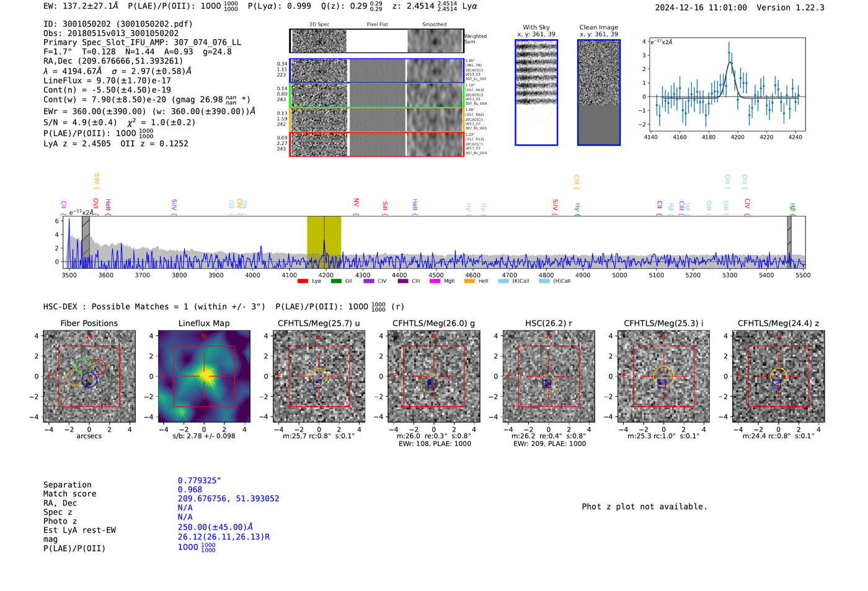Screen dimensions: 868x591
Task: Click the red-bordered fiber 2D spectrum row
Action: click(377, 144)
